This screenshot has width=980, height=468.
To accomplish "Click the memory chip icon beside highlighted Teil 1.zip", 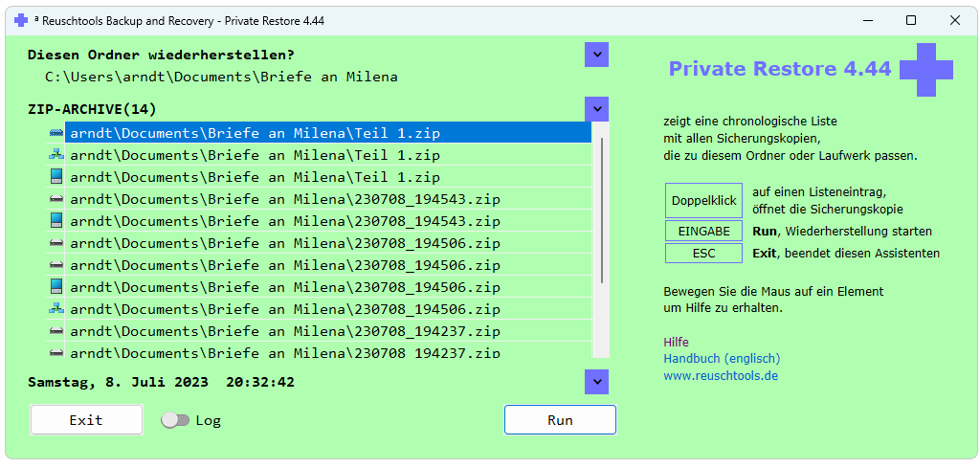I will (x=56, y=132).
